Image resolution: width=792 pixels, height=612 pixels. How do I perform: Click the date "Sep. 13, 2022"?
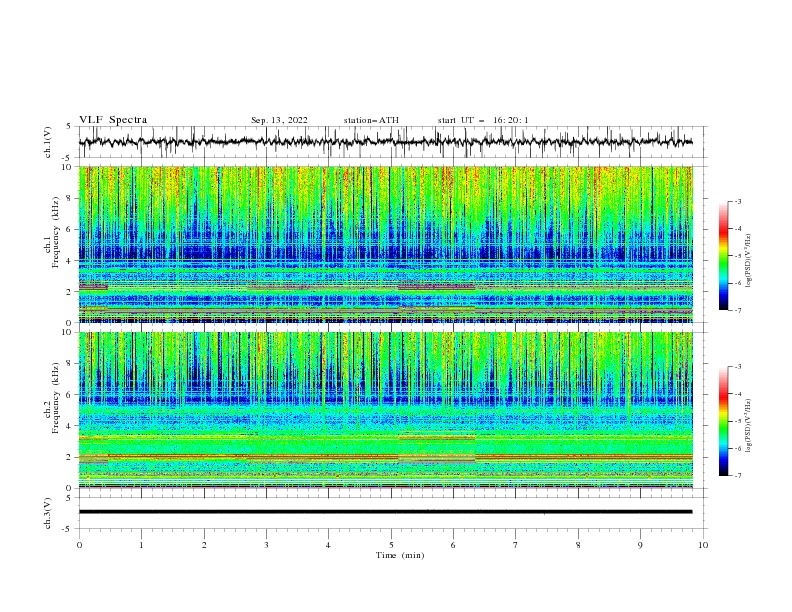279,120
